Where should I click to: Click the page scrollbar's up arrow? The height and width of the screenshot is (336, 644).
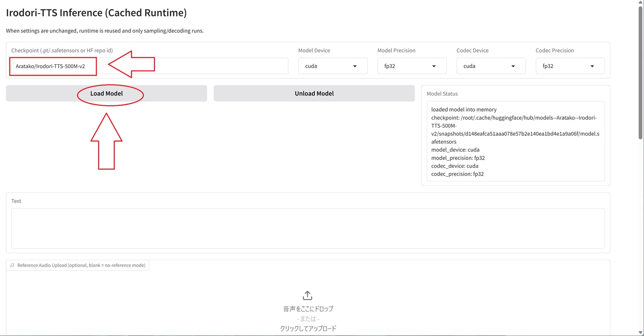pos(640,3)
